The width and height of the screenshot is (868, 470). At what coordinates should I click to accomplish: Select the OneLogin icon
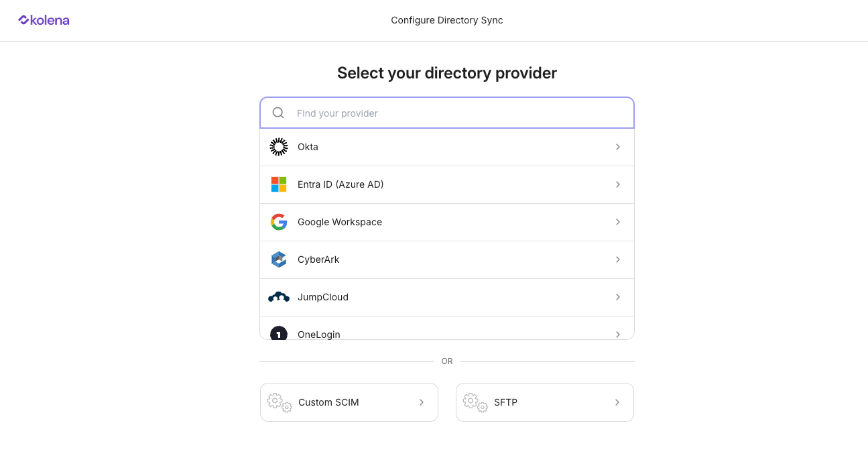(278, 333)
